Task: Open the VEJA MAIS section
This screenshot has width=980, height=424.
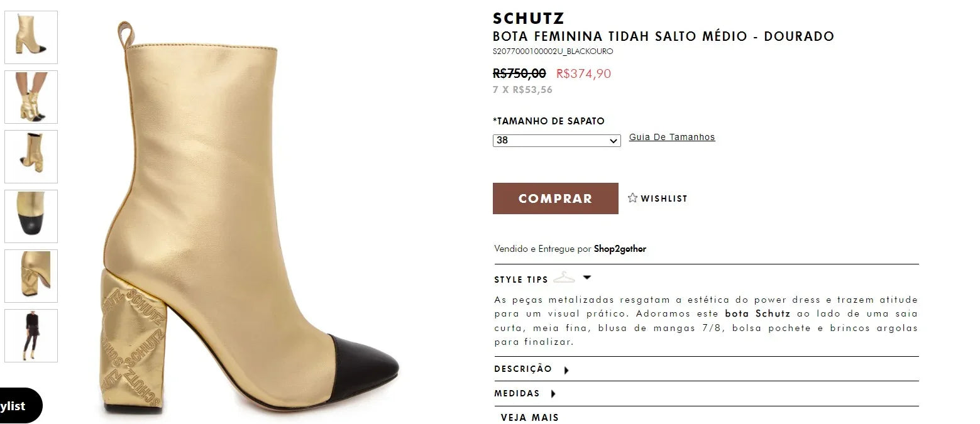Action: click(529, 416)
